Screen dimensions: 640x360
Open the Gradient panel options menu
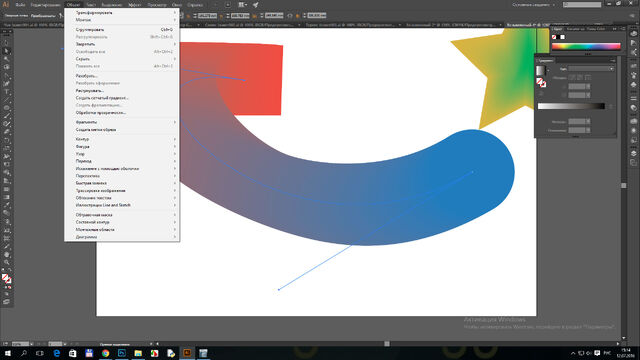pyautogui.click(x=612, y=60)
